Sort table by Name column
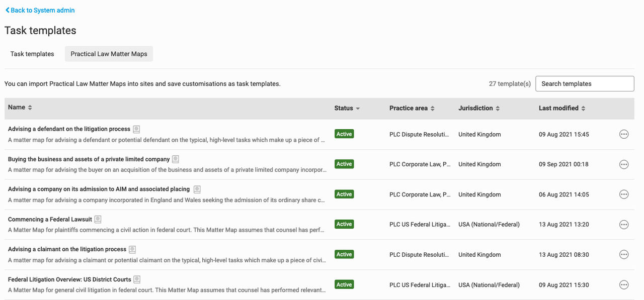Screen dimensions: 644x300 pyautogui.click(x=20, y=108)
